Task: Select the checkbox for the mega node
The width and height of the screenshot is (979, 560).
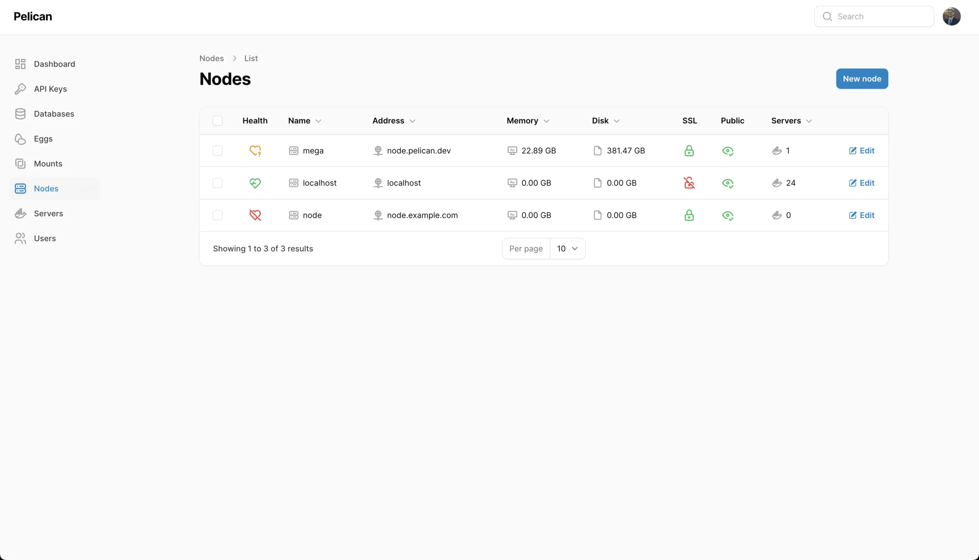Action: [x=217, y=151]
